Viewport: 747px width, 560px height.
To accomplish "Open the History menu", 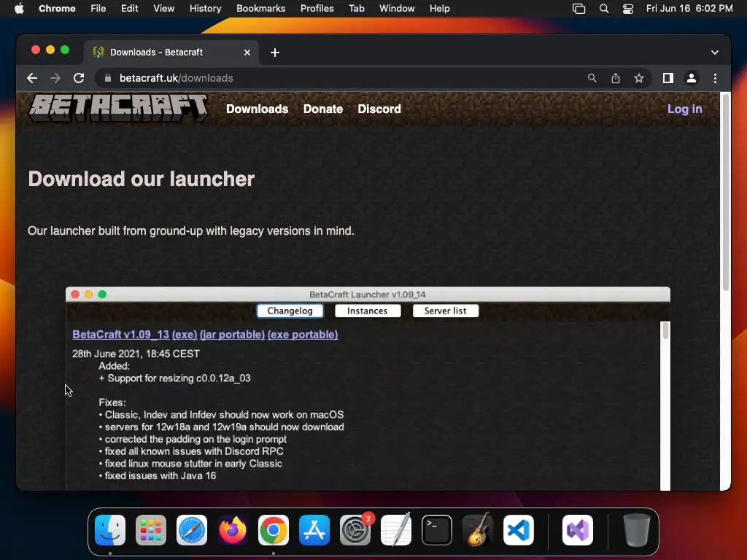I will [x=205, y=9].
